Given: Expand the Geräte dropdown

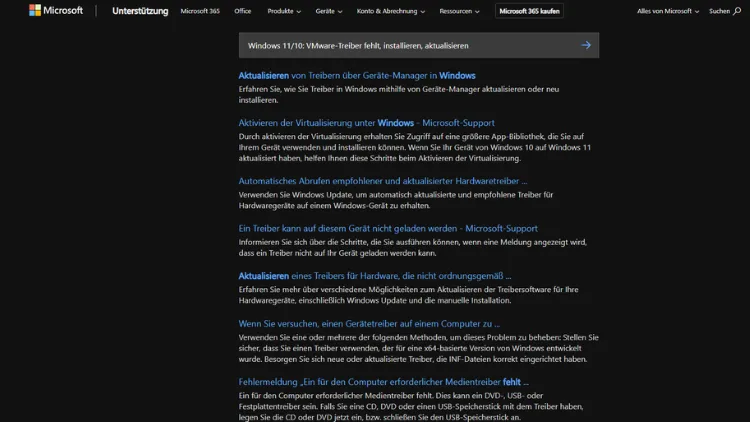Looking at the screenshot, I should pyautogui.click(x=329, y=11).
